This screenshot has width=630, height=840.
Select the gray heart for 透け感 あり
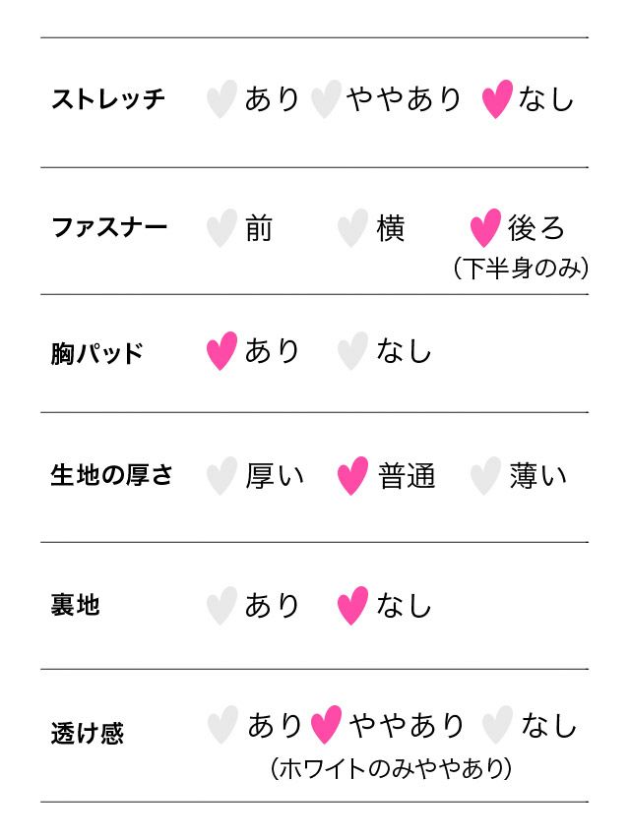[222, 726]
